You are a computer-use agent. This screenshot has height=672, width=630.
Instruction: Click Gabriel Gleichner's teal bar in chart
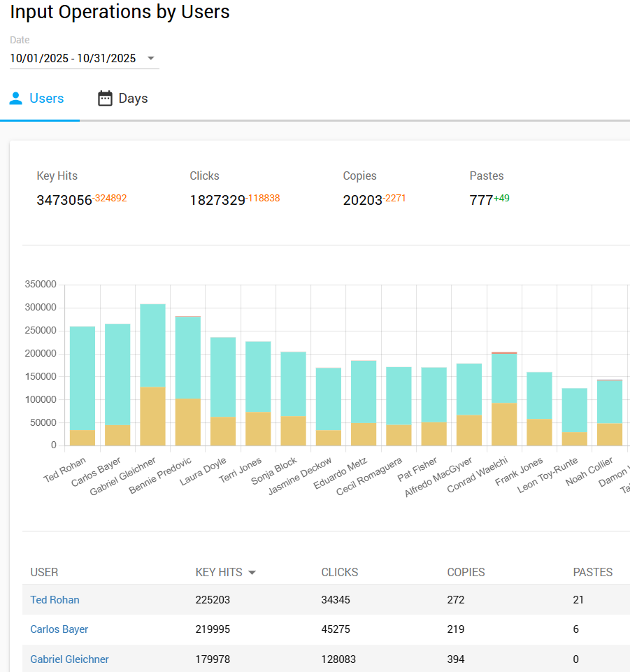point(152,345)
